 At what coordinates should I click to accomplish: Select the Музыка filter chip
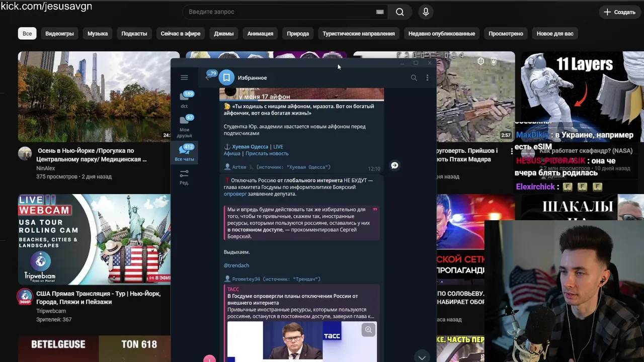pos(98,34)
